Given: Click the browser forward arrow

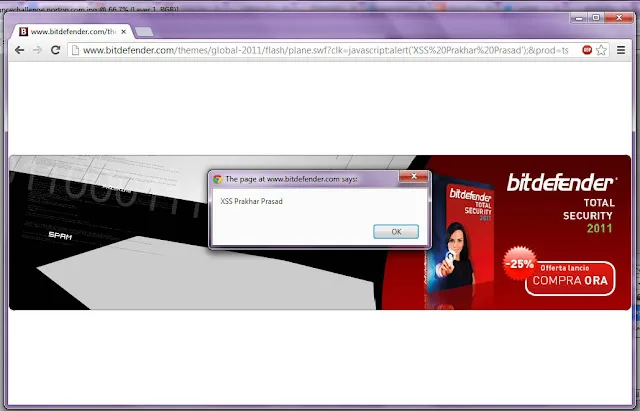Looking at the screenshot, I should tap(37, 50).
